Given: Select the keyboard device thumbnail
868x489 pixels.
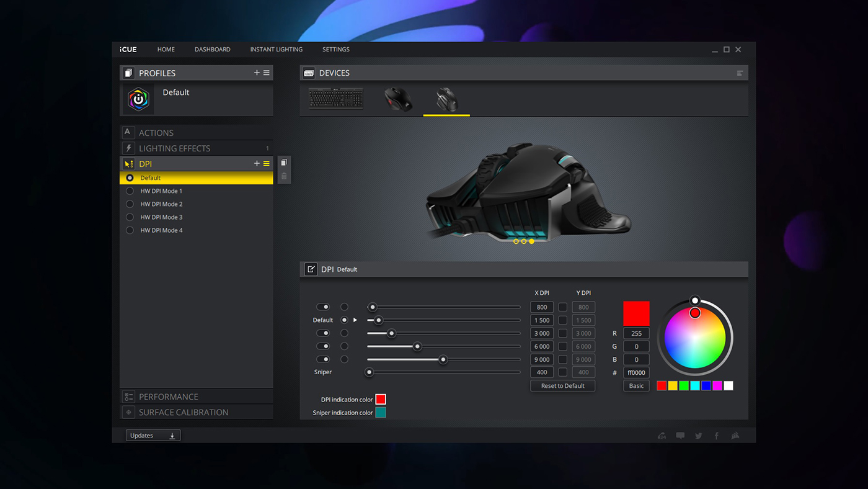Looking at the screenshot, I should (x=336, y=99).
